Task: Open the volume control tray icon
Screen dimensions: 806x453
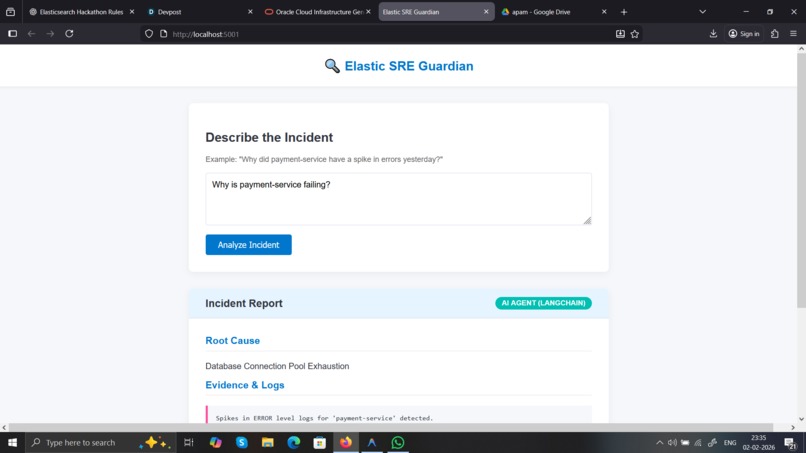Action: 672,443
